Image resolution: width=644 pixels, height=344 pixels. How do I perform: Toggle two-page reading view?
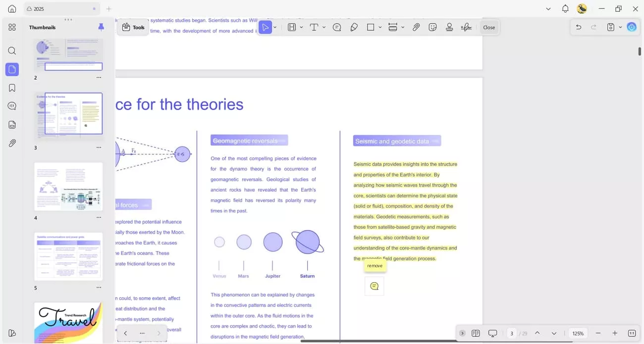[x=476, y=333]
